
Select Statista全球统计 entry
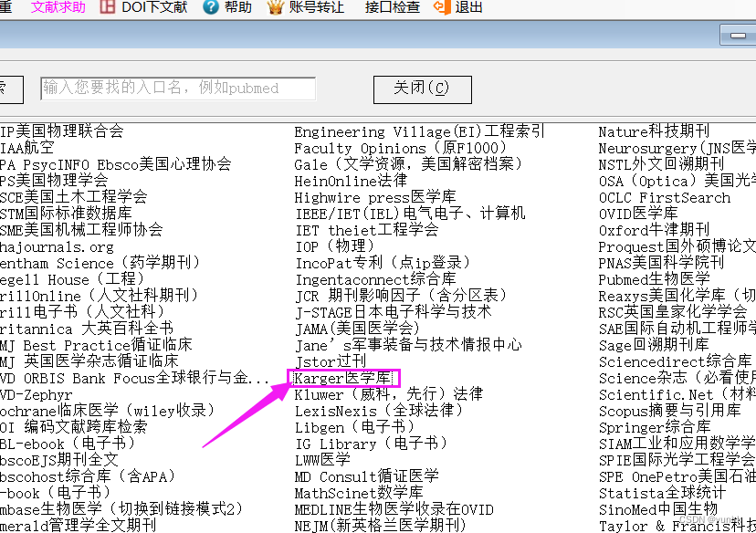click(662, 493)
